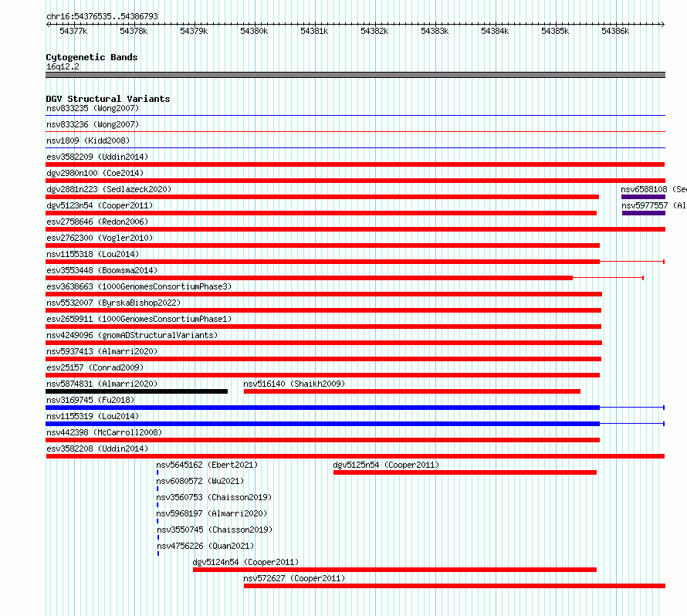
Task: Click the 54380k ruler position label
Action: (254, 31)
